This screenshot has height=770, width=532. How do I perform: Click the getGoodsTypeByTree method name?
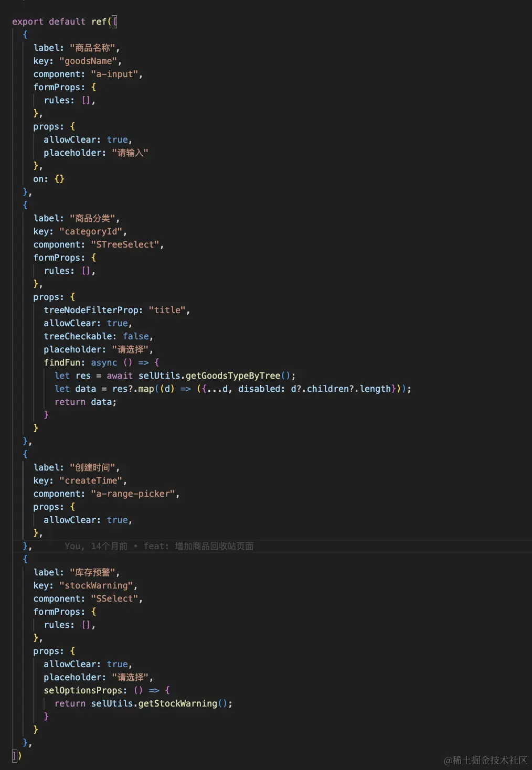pos(233,376)
